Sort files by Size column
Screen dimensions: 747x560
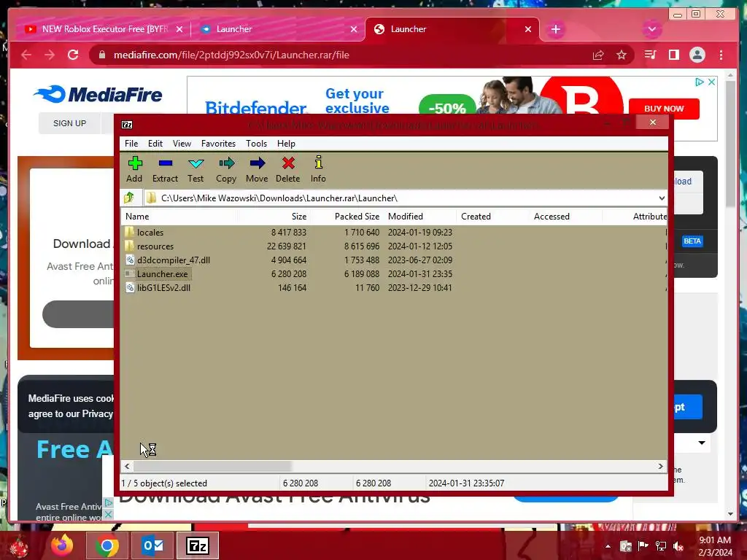[274, 216]
